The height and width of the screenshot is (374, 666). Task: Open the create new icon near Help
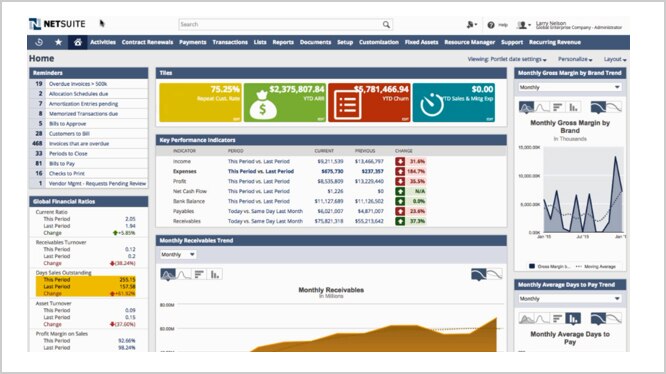pos(470,25)
